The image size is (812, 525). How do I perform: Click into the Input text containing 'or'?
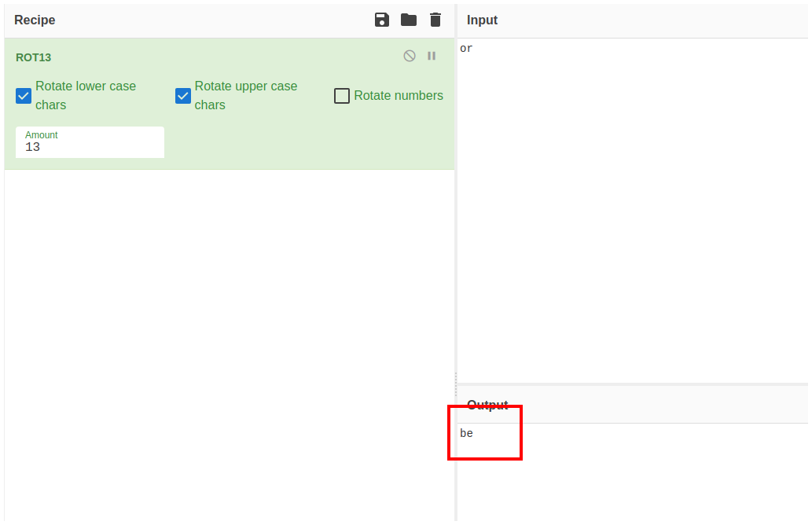[467, 49]
